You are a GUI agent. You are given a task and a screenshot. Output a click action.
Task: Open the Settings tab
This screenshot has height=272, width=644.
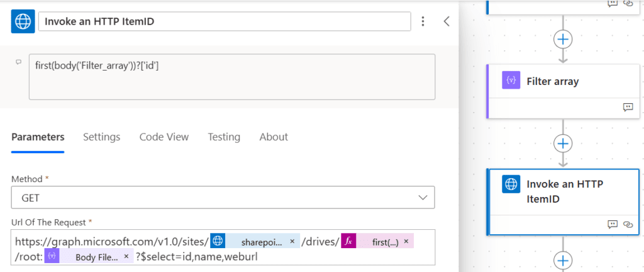(x=101, y=137)
